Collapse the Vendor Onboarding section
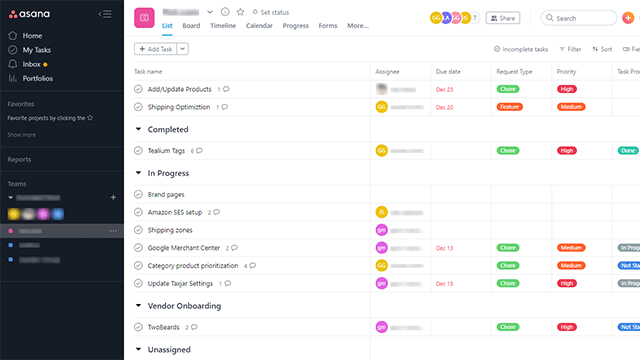 click(x=138, y=305)
